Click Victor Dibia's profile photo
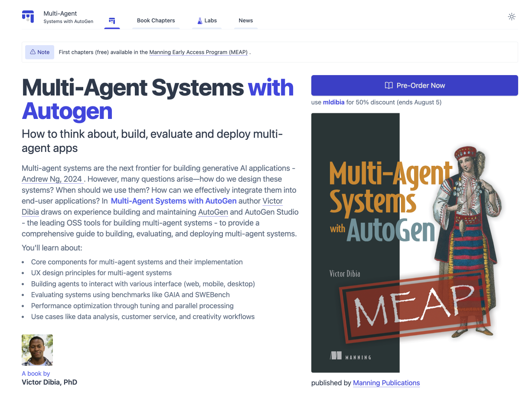Screen dimensions: 532x405 coord(37,350)
